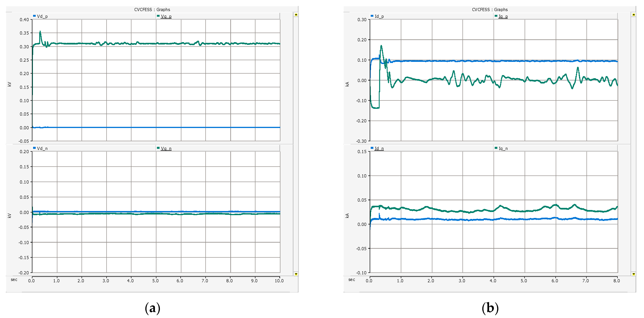
Task: Select the underlined Id_n curve label
Action: 379,148
